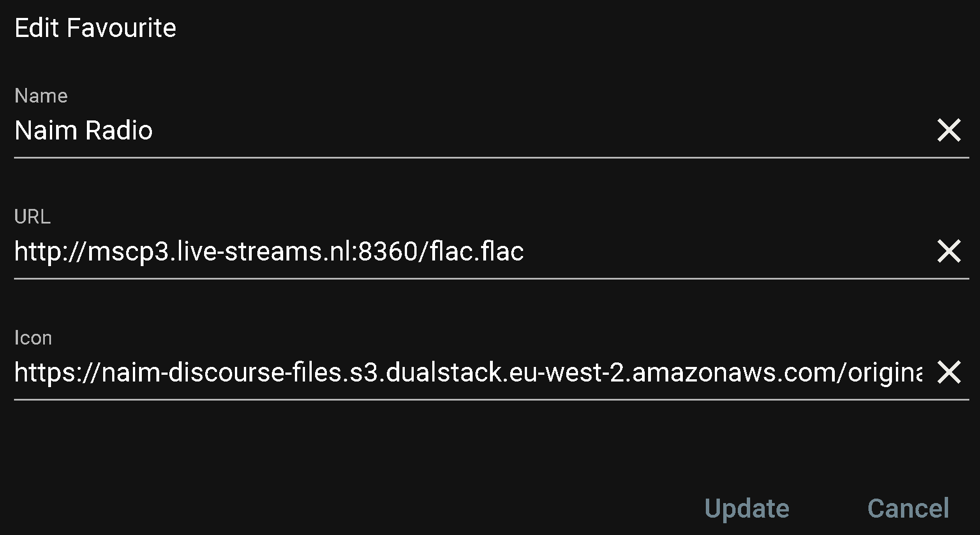Screen dimensions: 980x535
Task: Click naim-discourse-files in the Icon address
Action: tap(221, 373)
